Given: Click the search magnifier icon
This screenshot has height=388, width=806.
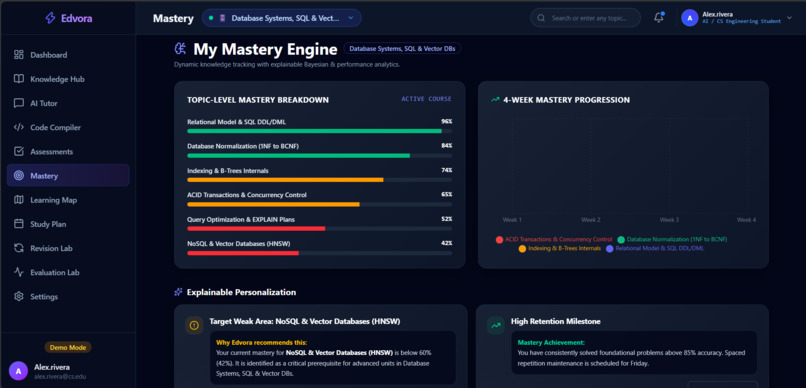Looking at the screenshot, I should coord(541,18).
